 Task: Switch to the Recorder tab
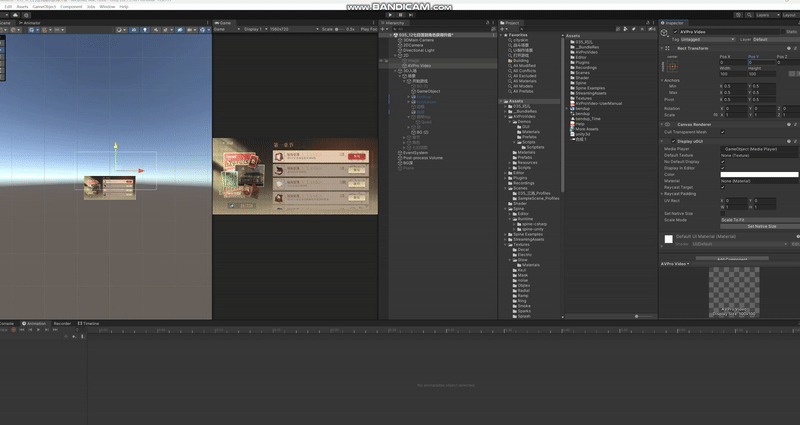[62, 323]
